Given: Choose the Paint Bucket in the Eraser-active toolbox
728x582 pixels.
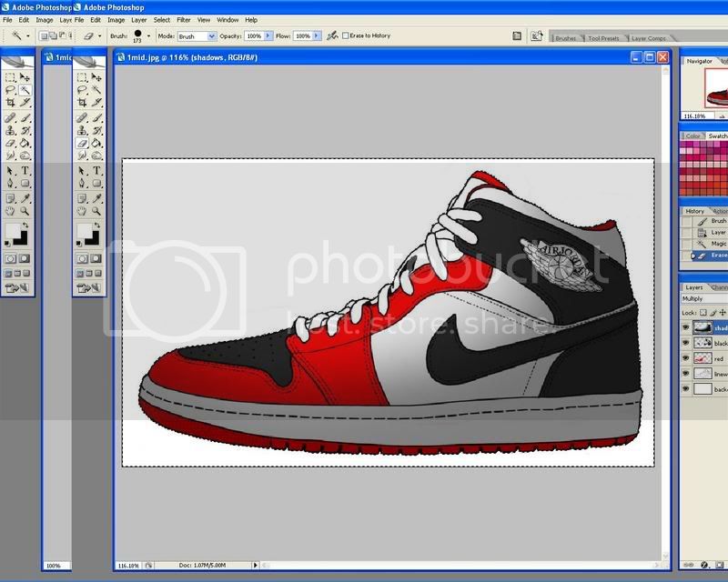Looking at the screenshot, I should [96, 144].
